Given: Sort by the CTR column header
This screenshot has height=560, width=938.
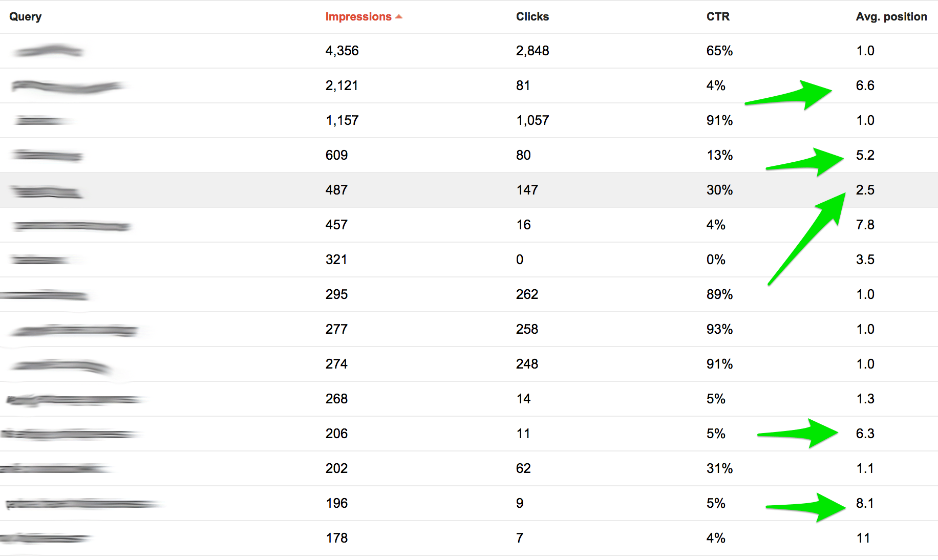Looking at the screenshot, I should (x=718, y=16).
